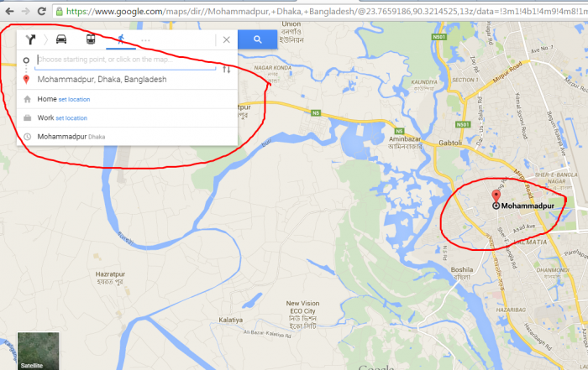Go back in browser history
The width and height of the screenshot is (588, 370).
point(9,11)
